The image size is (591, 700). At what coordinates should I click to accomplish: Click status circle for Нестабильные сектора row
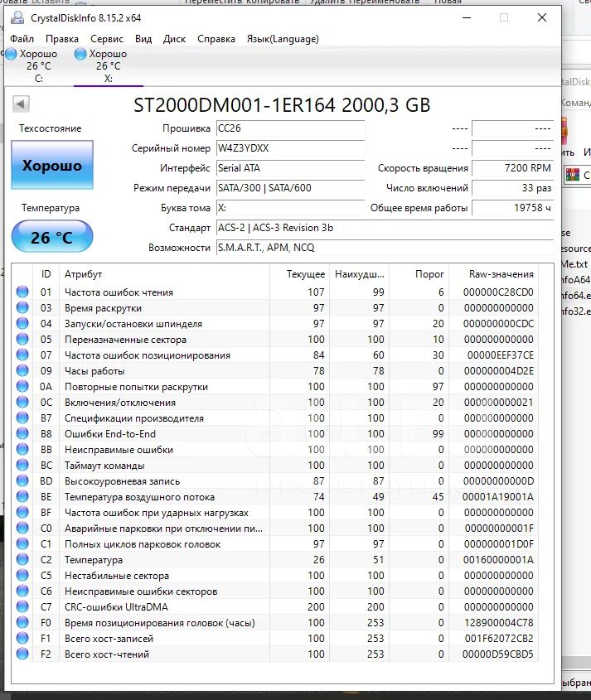pyautogui.click(x=22, y=575)
